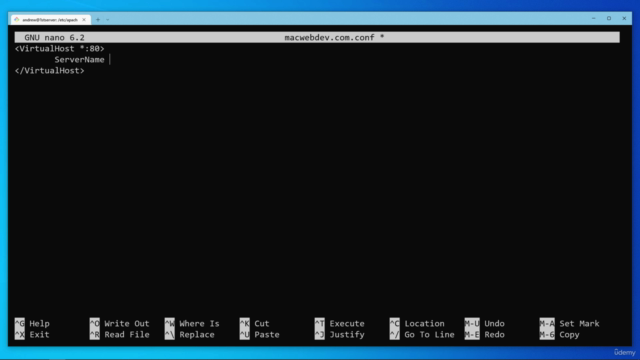The image size is (640, 360).
Task: Close the terminal window
Action: tap(624, 18)
